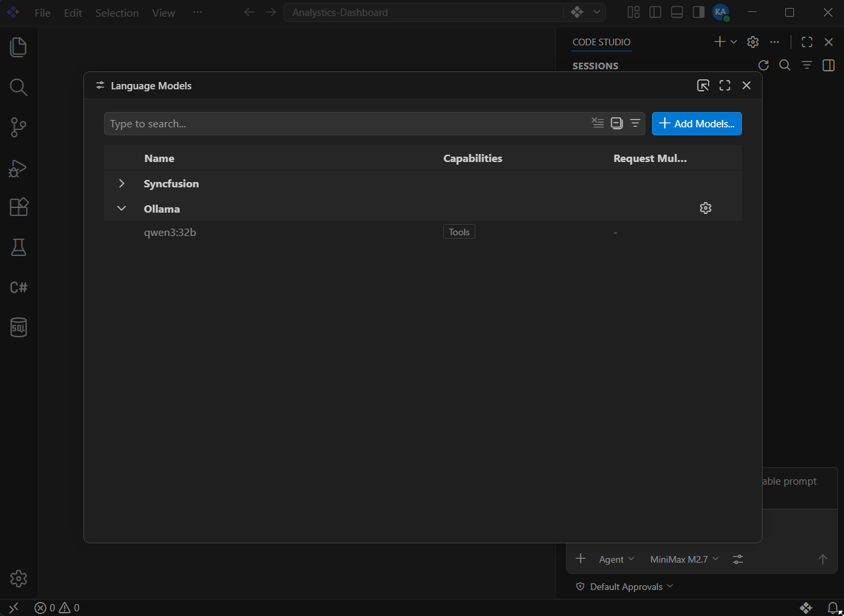Click the Name column header
This screenshot has width=844, height=616.
(x=159, y=158)
